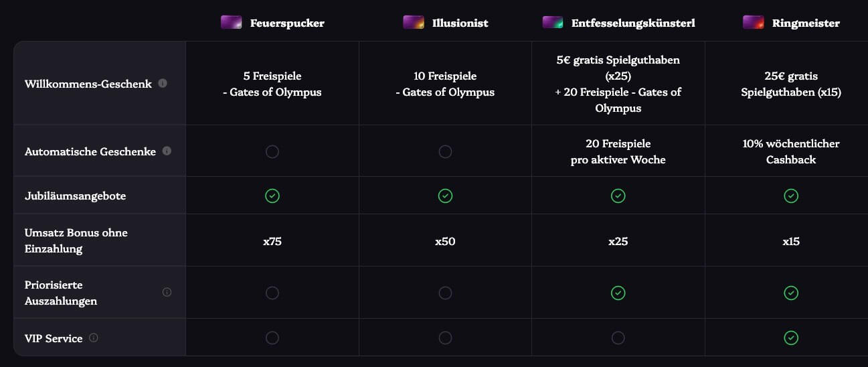Click the Ringmeister card icon

[x=753, y=23]
